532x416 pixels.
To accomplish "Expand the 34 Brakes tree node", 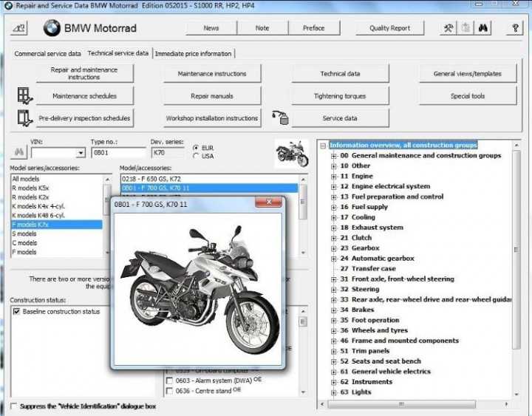I will point(333,310).
